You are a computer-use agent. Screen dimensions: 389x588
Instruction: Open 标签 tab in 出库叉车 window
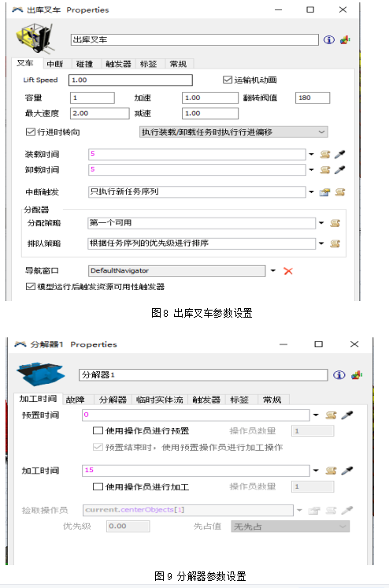148,64
